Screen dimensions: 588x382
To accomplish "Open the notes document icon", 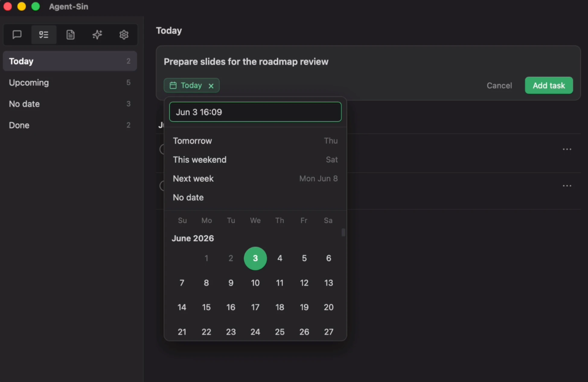I will pos(70,35).
